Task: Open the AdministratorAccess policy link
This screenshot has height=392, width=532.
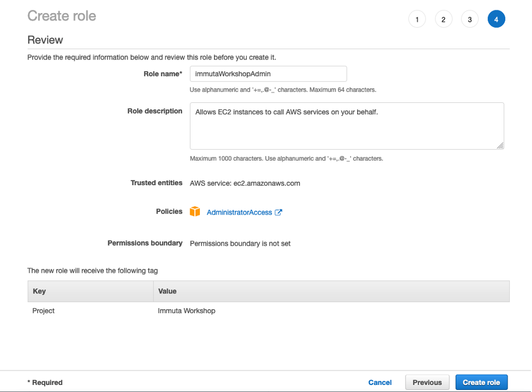Action: click(240, 212)
